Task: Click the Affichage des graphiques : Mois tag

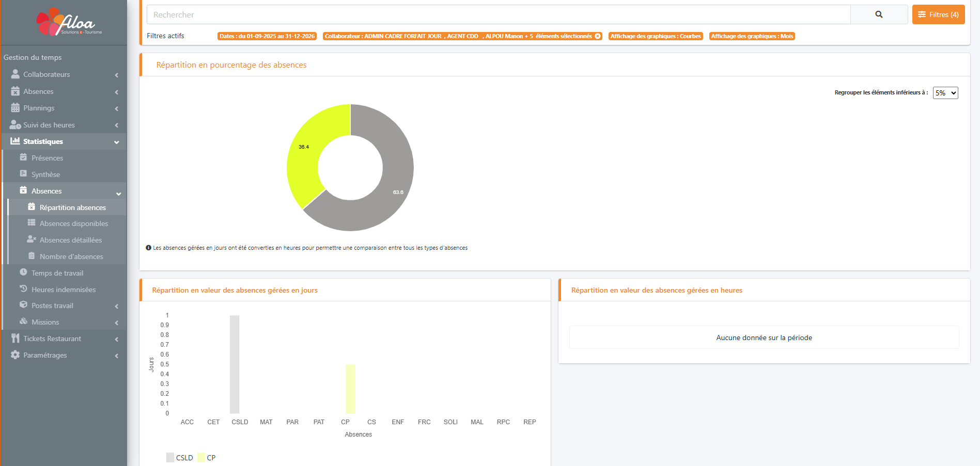Action: [x=752, y=36]
